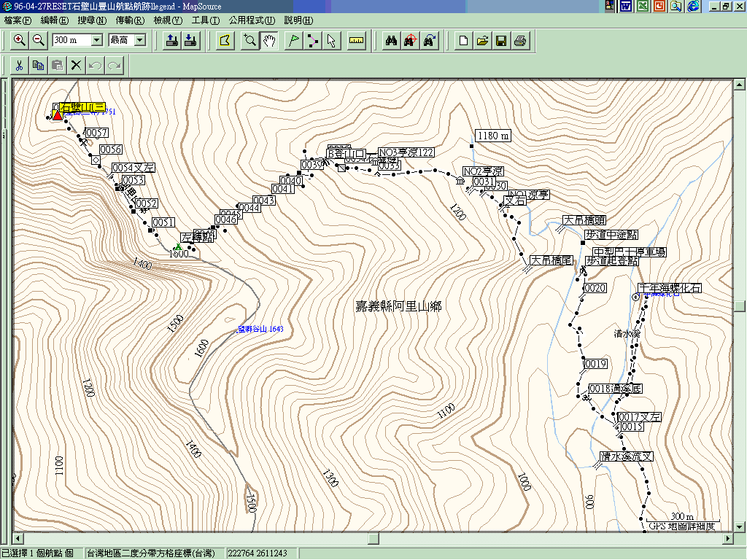Click the 0039 waypoint label

[x=312, y=165]
